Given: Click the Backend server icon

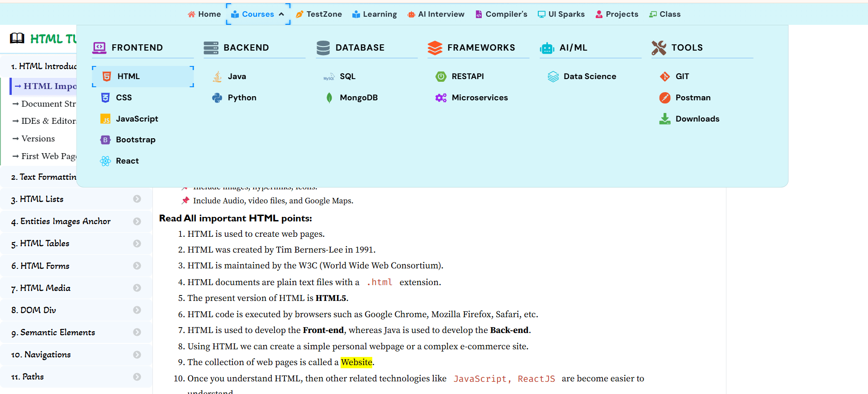Looking at the screenshot, I should [211, 47].
